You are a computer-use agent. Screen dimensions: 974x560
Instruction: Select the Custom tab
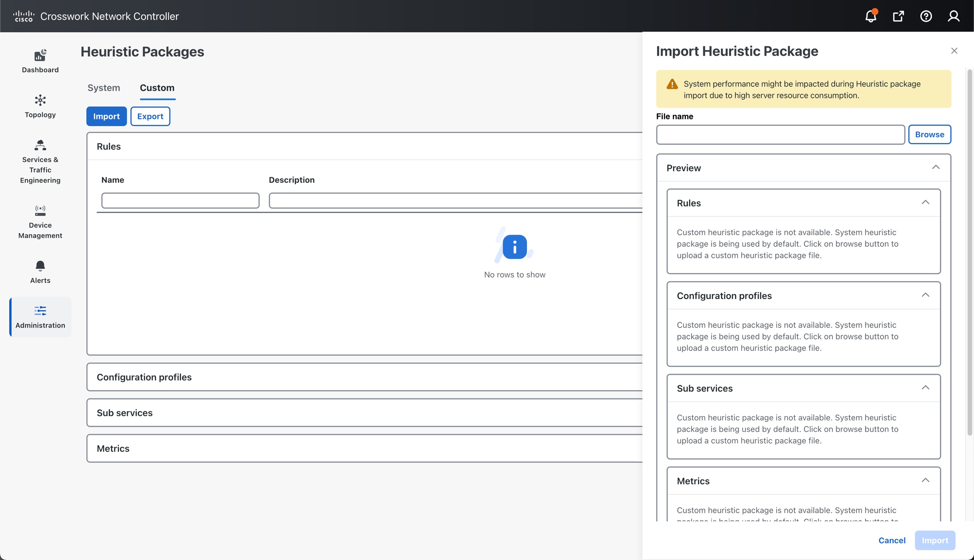click(x=157, y=88)
